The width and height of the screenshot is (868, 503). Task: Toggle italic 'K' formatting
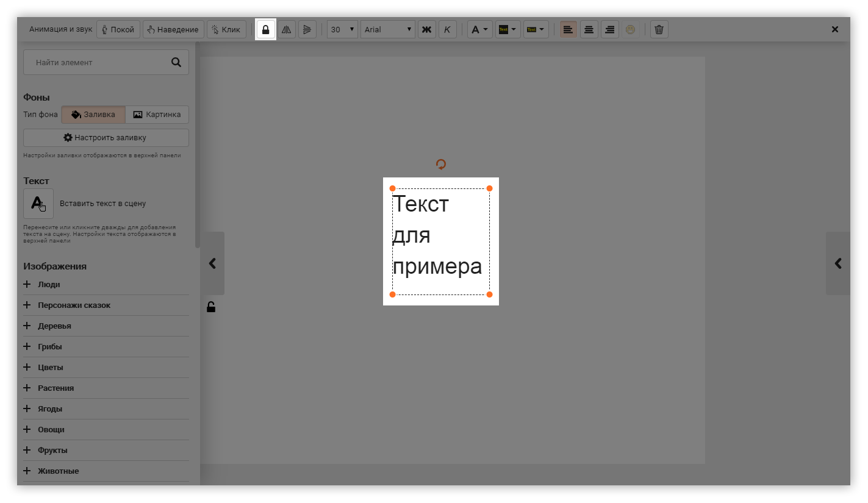coord(447,29)
